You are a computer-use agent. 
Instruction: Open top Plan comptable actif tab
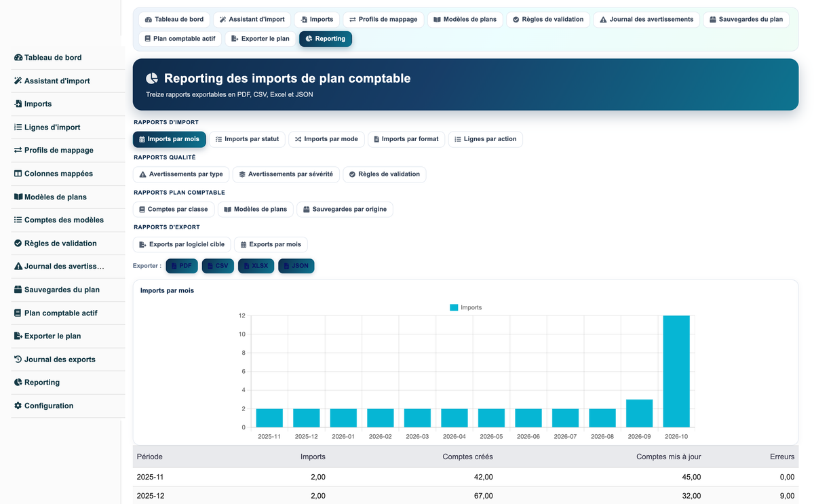tap(180, 39)
